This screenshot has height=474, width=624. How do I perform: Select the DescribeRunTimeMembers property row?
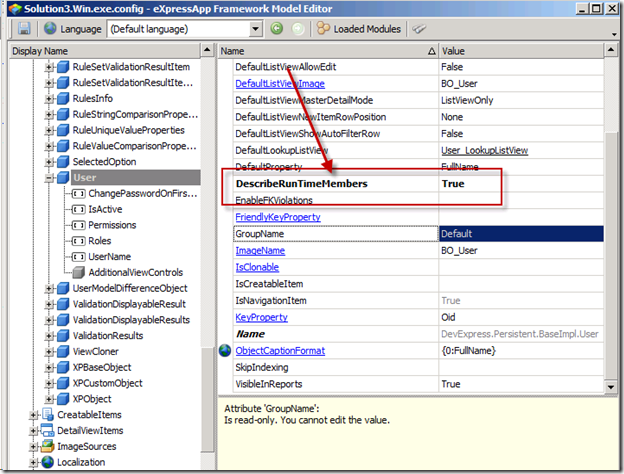(418, 183)
